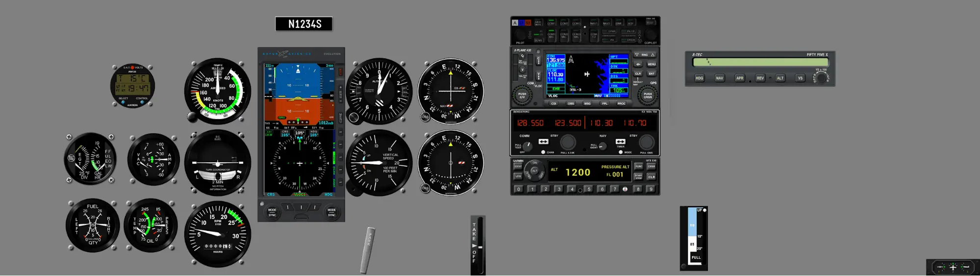Click the GPS 430 ENT button

652,74
